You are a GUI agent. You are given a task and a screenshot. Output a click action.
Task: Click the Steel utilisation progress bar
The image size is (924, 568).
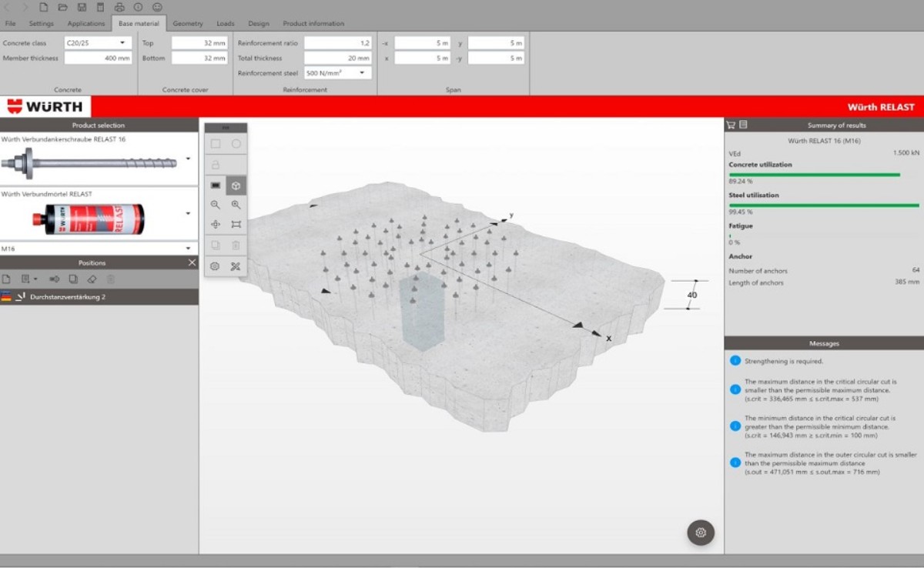click(x=824, y=205)
